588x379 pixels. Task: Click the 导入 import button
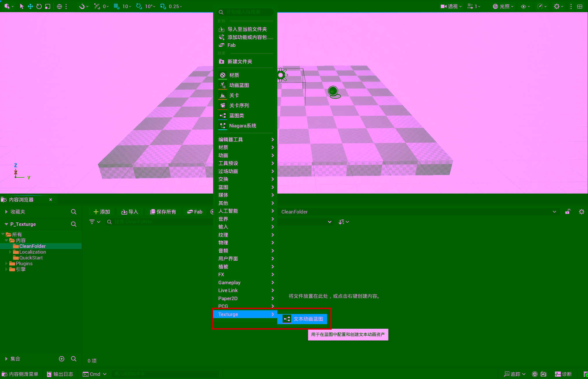point(130,212)
